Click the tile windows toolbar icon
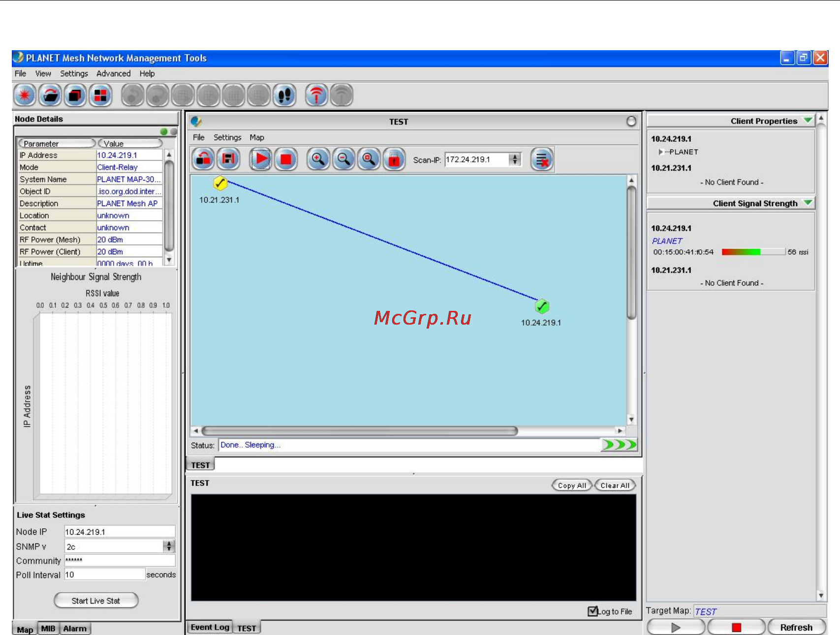The width and height of the screenshot is (840, 635). coord(100,95)
